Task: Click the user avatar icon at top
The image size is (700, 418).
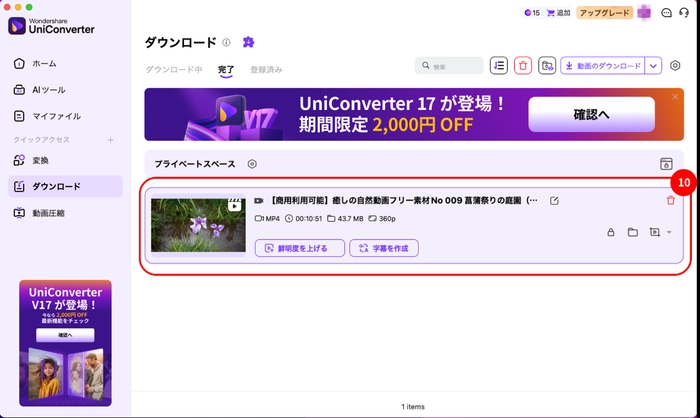Action: pyautogui.click(x=644, y=13)
